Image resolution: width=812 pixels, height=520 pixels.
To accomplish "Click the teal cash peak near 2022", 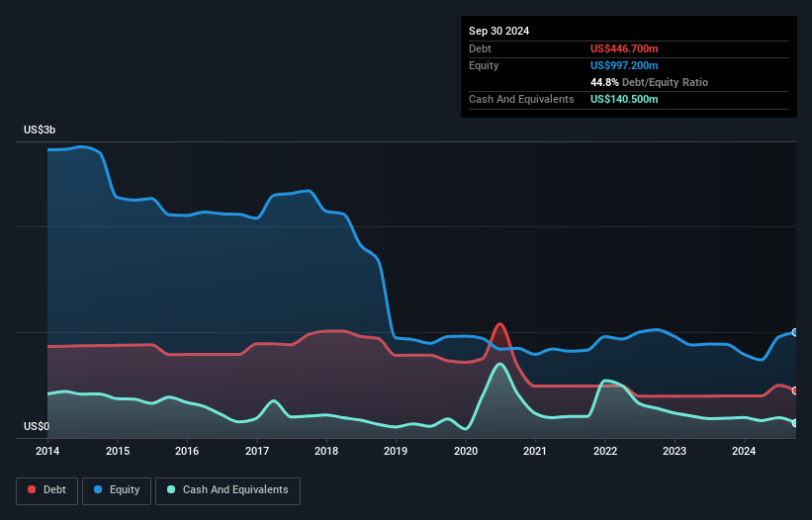I will [606, 382].
